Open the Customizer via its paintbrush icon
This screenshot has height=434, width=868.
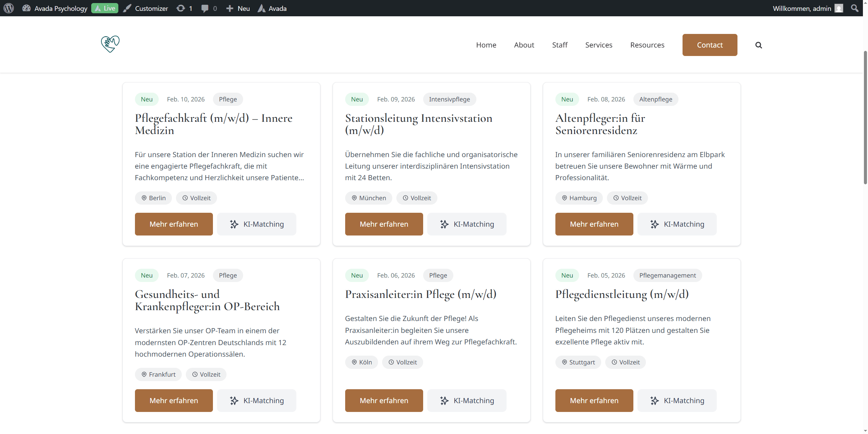(127, 8)
